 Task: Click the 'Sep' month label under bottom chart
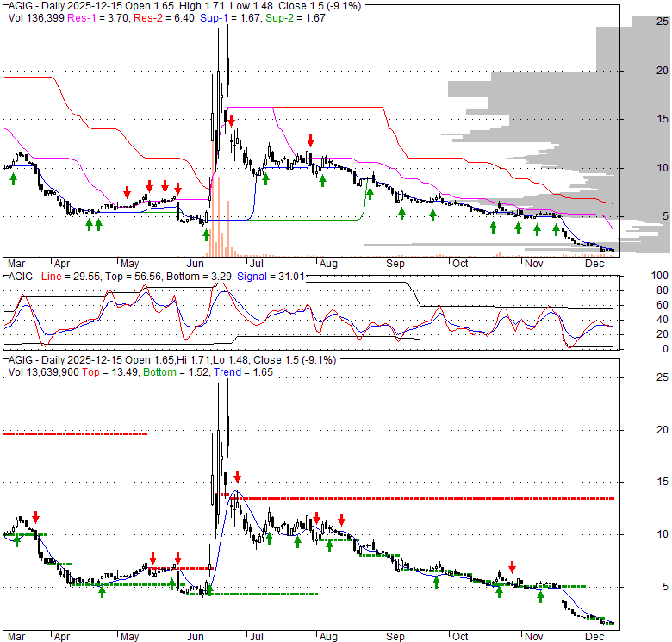pyautogui.click(x=395, y=637)
